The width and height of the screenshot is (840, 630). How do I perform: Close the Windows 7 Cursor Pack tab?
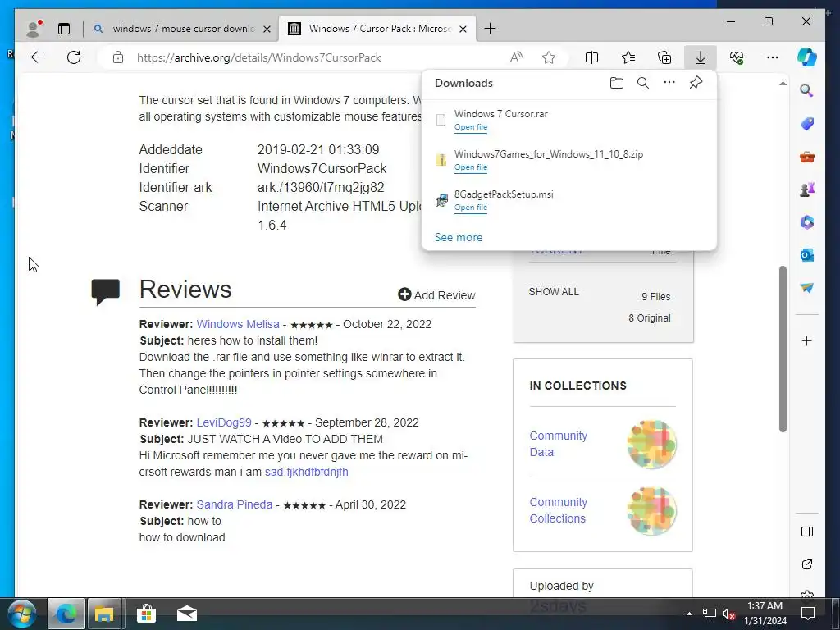click(x=463, y=29)
